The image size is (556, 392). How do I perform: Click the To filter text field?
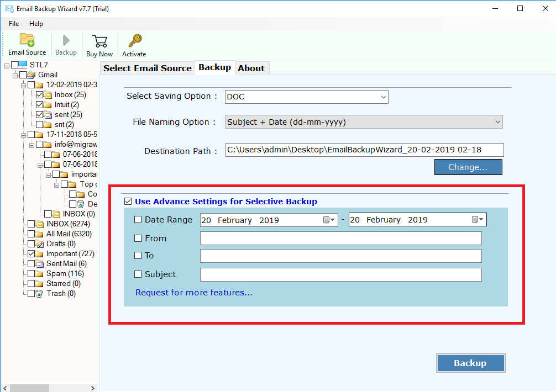click(341, 256)
